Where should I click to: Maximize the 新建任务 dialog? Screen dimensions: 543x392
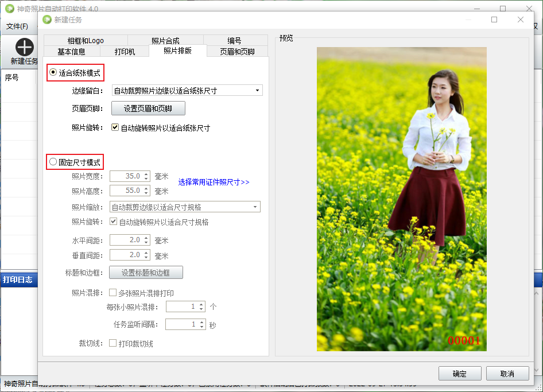tap(494, 20)
